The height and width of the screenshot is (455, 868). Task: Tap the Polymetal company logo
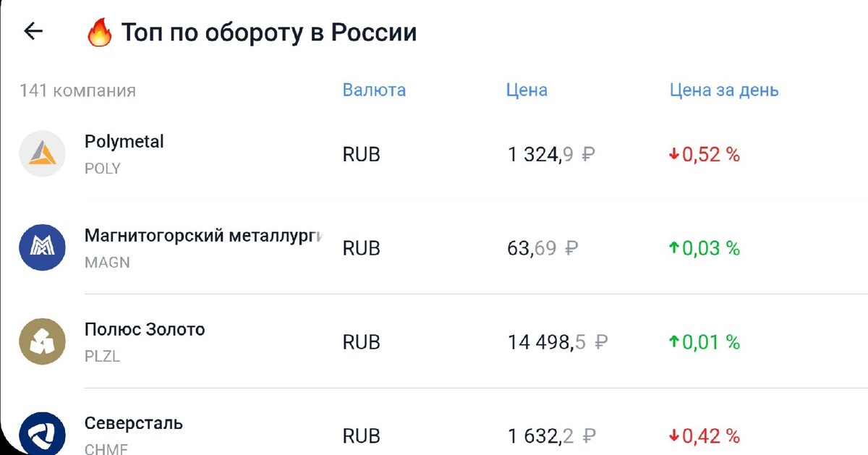pos(43,154)
